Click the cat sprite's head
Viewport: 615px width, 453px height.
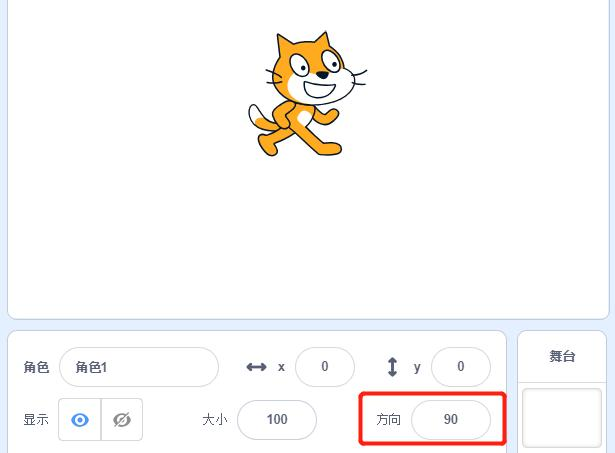[316, 71]
